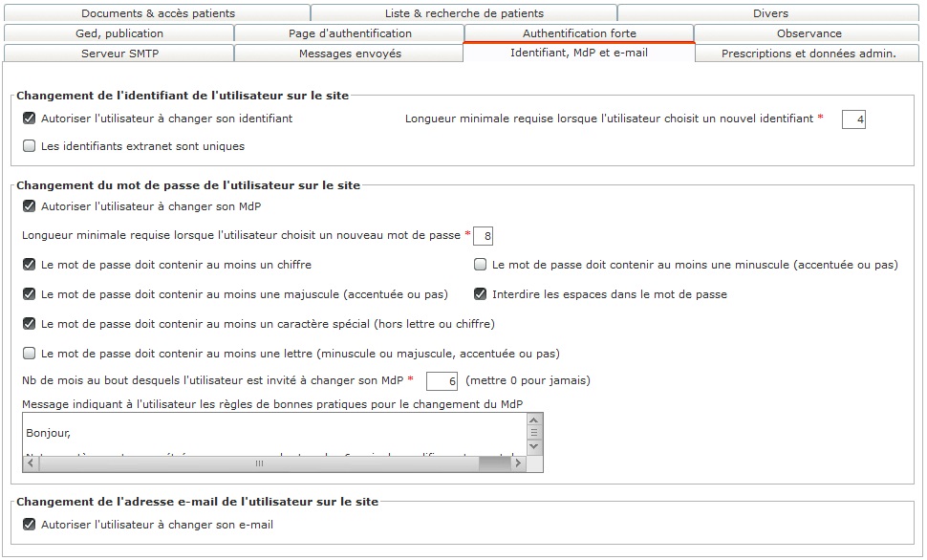The image size is (927, 560).
Task: Open the Divers tab
Action: pyautogui.click(x=769, y=13)
